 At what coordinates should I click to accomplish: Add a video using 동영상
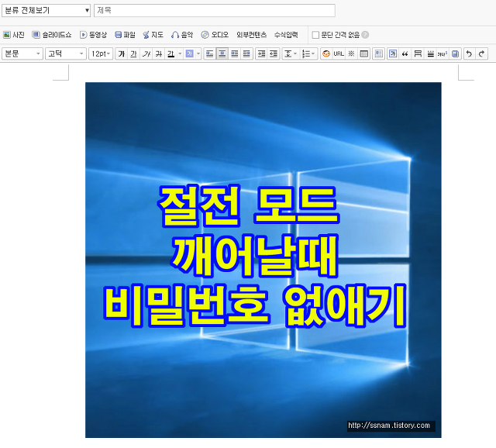click(93, 35)
